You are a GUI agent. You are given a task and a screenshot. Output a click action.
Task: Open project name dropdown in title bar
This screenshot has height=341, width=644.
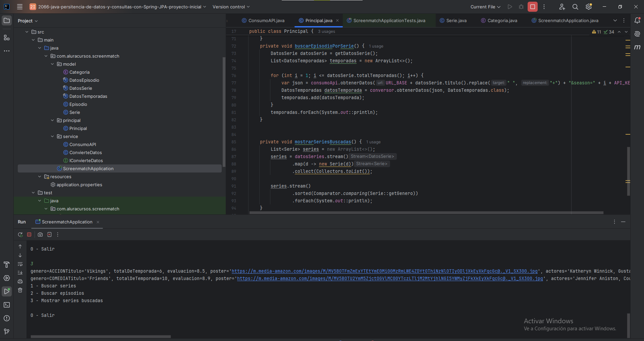pos(118,7)
